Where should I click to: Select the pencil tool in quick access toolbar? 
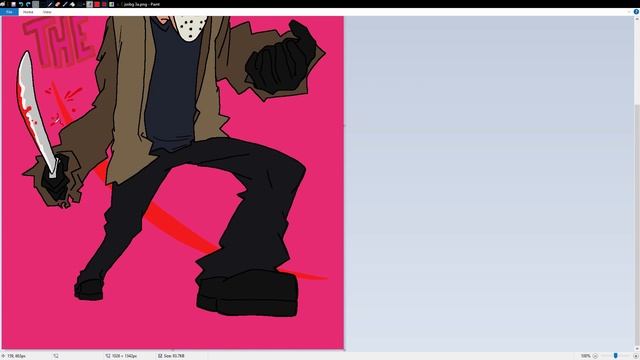click(x=50, y=4)
